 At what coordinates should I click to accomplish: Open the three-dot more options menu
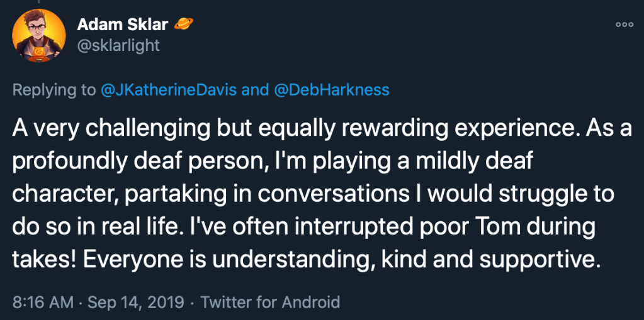(624, 25)
